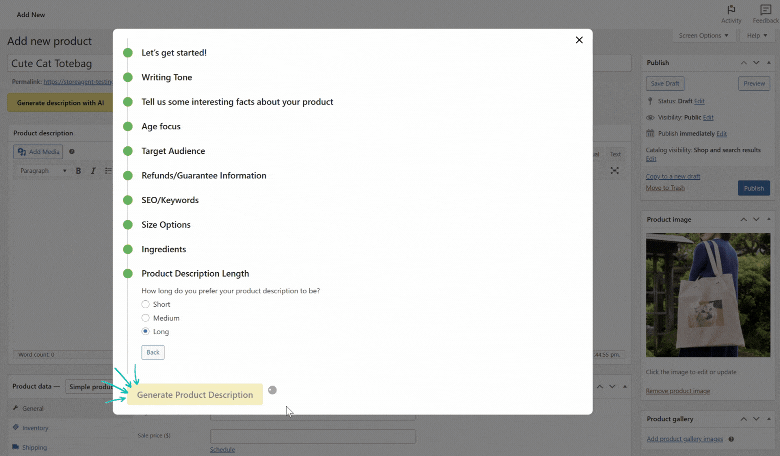Toggle bold formatting in editor toolbar
Screen dimensions: 780x456
coord(78,171)
